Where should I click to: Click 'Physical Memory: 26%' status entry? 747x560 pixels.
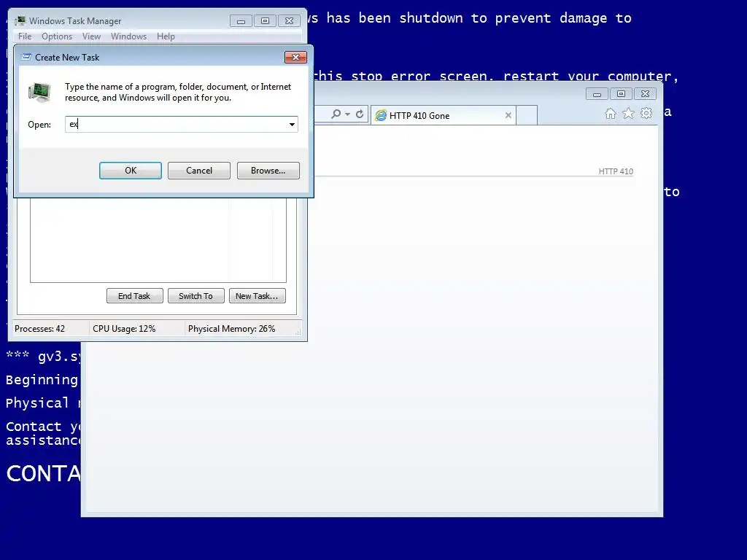pos(231,329)
